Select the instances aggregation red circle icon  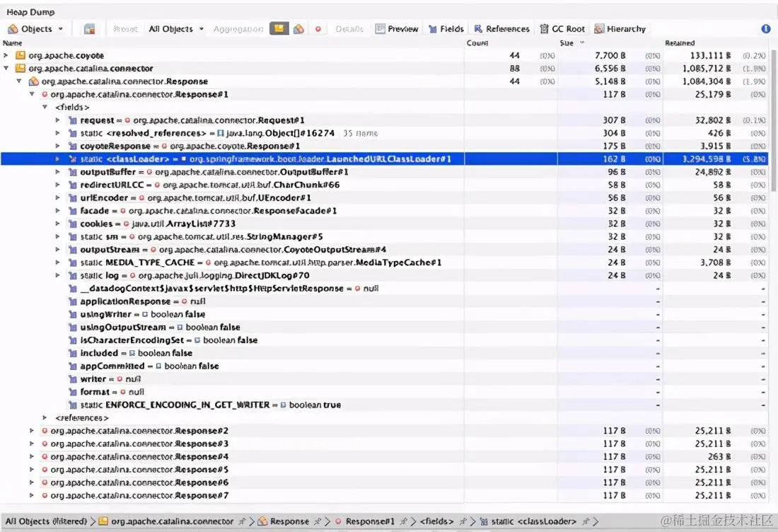[x=318, y=29]
